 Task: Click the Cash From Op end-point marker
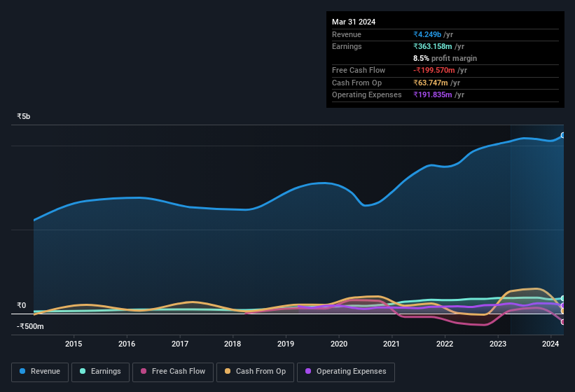click(x=563, y=311)
